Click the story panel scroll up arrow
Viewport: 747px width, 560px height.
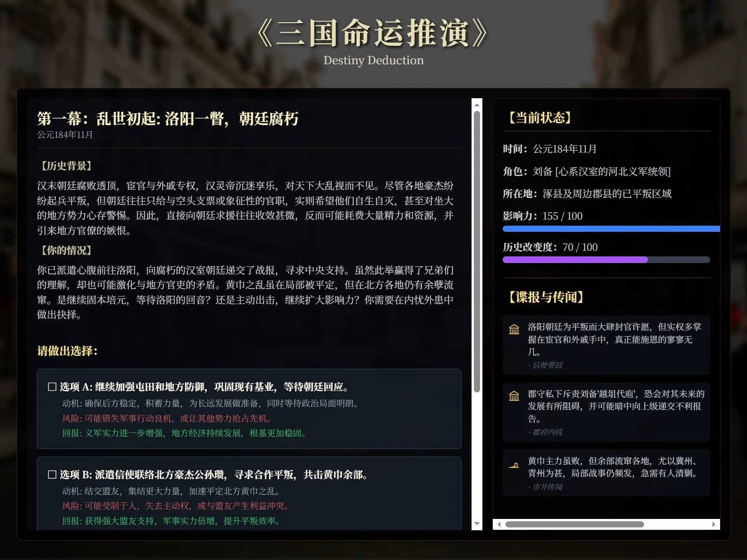click(477, 104)
